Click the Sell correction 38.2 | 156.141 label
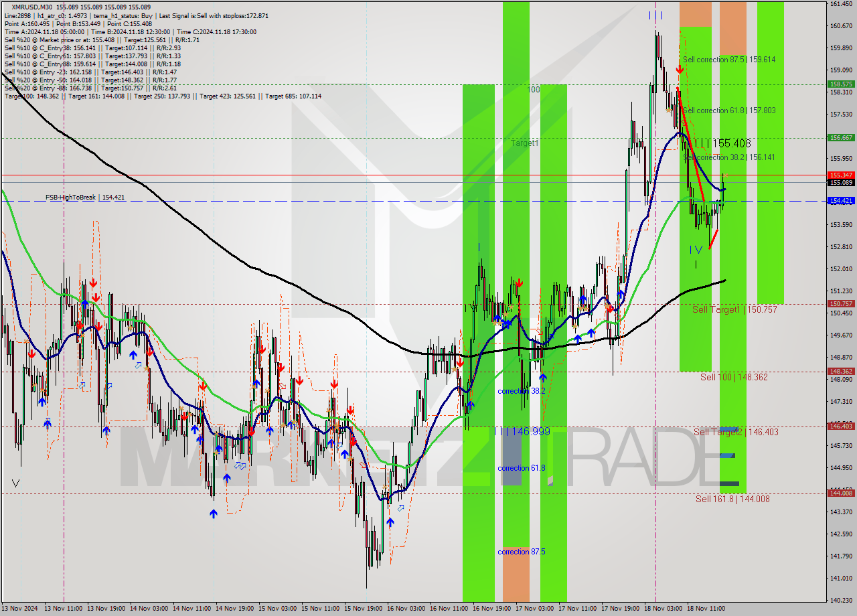The image size is (857, 616). [729, 157]
